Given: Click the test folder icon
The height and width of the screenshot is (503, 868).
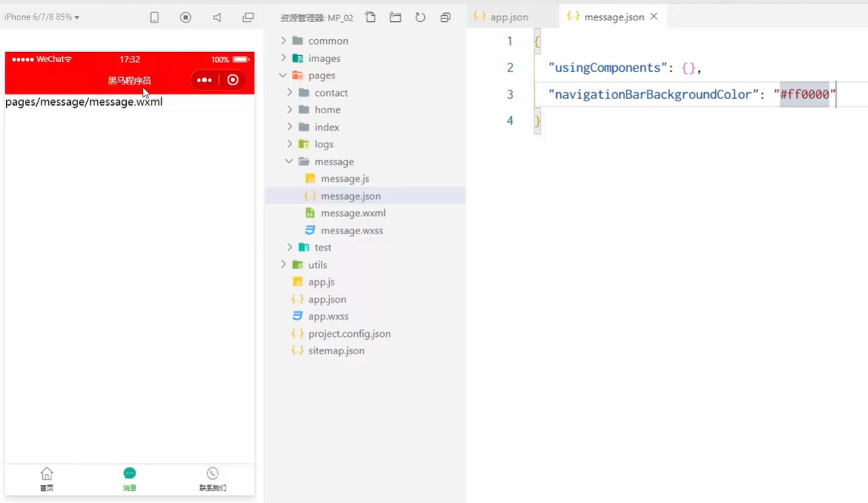Looking at the screenshot, I should (304, 246).
